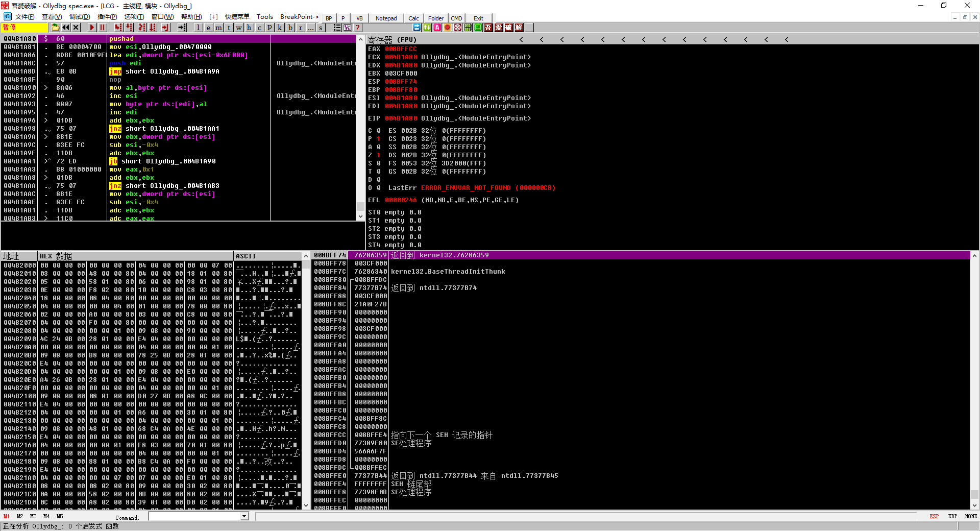Viewport: 980px width, 531px height.
Task: Click the red record circle plugin icon
Action: 448,28
